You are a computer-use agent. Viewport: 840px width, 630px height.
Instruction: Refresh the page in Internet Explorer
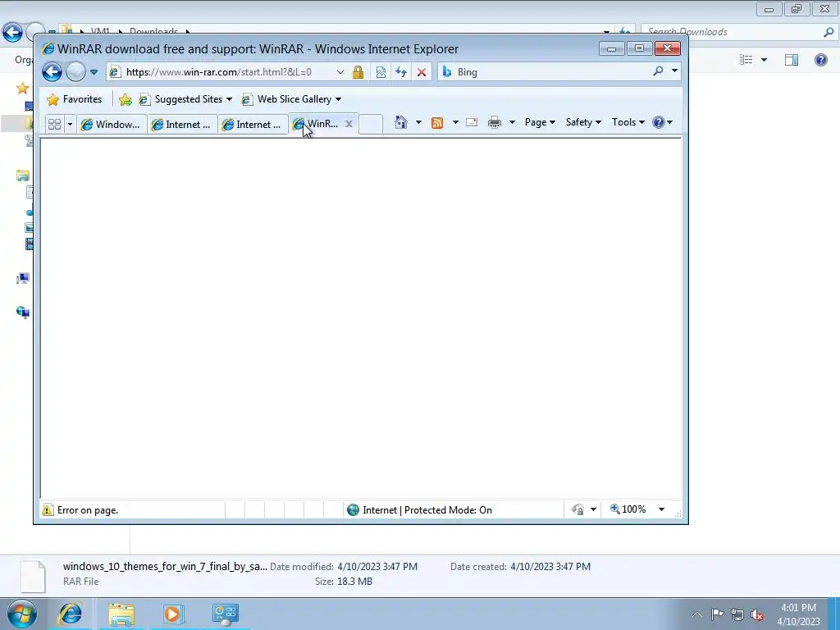click(x=400, y=72)
